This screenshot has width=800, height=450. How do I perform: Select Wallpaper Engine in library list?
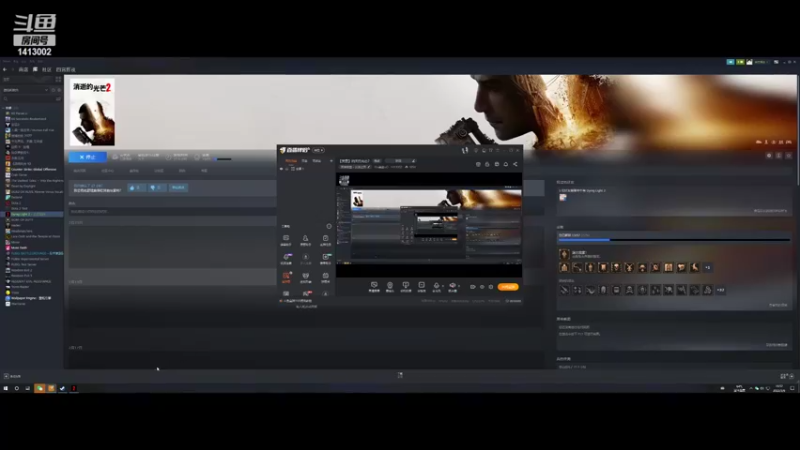click(30, 298)
